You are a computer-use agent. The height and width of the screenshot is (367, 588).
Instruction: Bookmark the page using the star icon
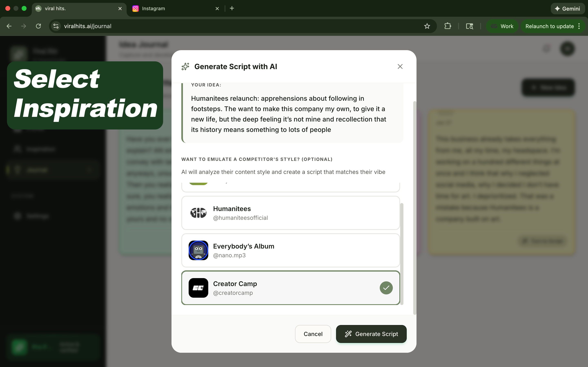click(427, 26)
